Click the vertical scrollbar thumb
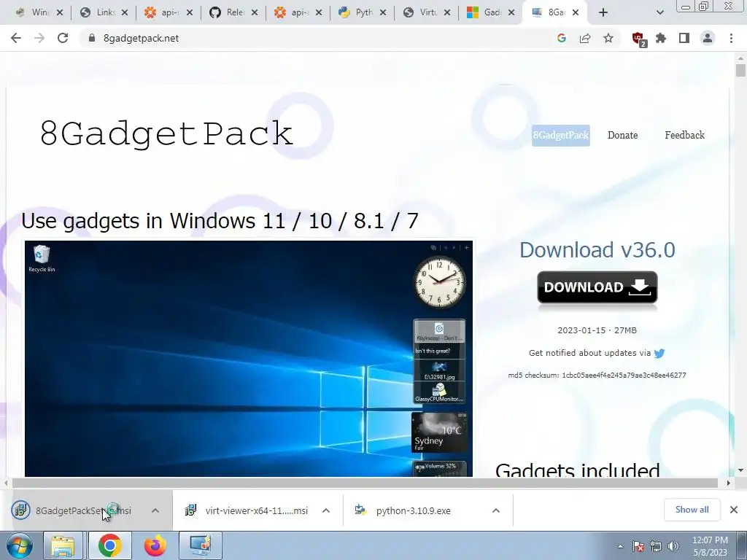Viewport: 747px width, 560px height. tap(740, 69)
